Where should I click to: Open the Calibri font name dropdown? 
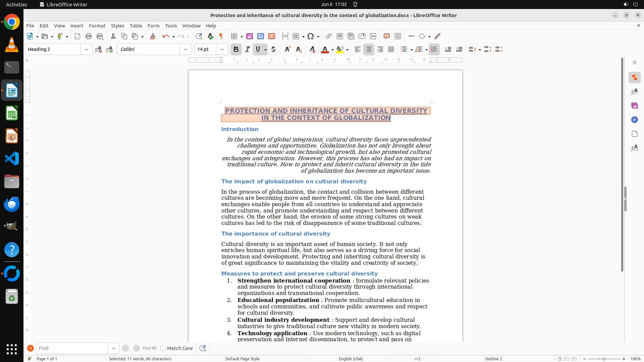tap(185, 49)
